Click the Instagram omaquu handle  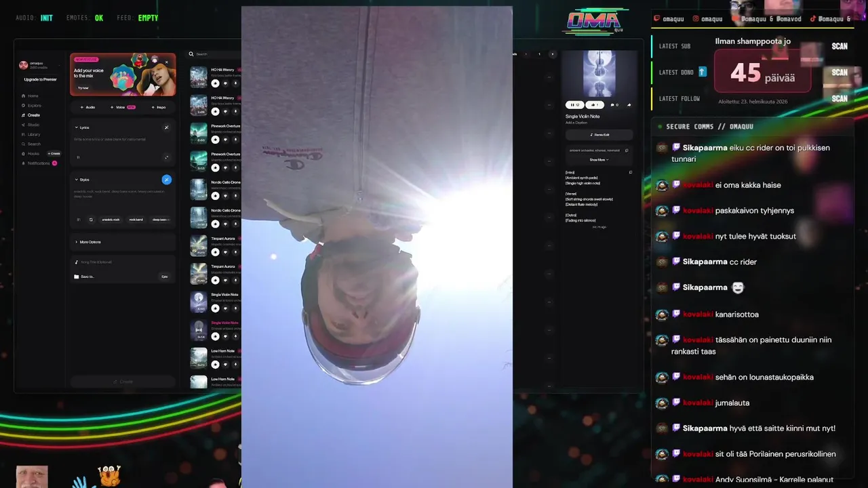coord(707,19)
